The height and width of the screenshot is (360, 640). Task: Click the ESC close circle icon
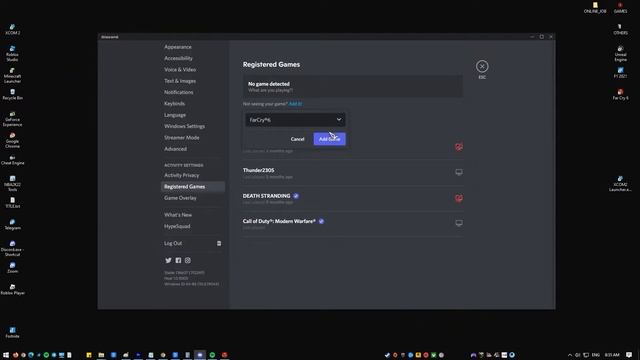(x=482, y=66)
